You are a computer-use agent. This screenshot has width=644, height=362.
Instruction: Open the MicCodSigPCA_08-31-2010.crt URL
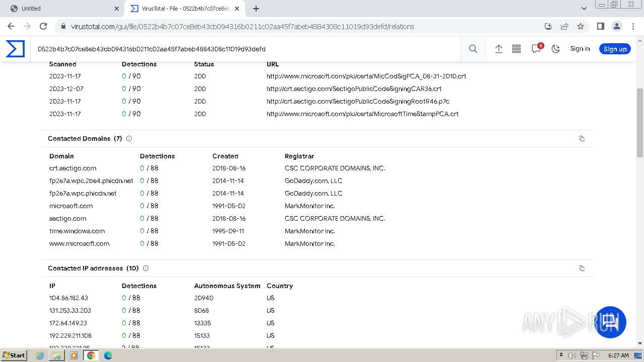point(366,76)
